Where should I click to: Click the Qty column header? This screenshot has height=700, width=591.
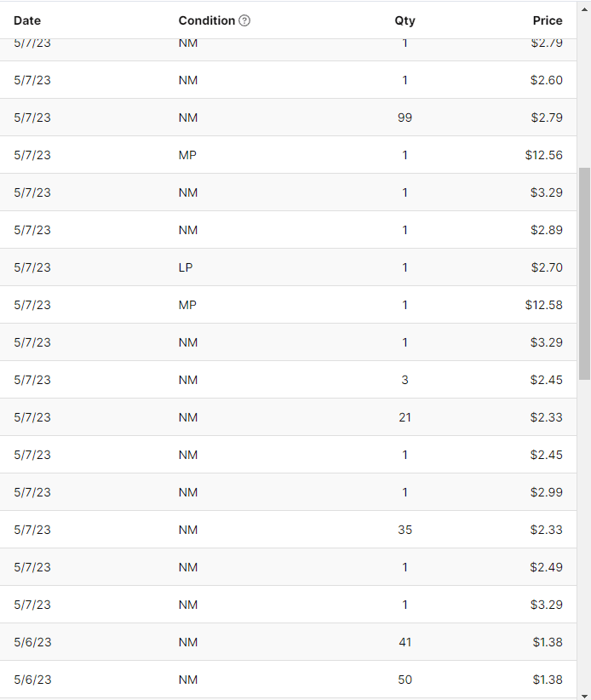coord(405,20)
